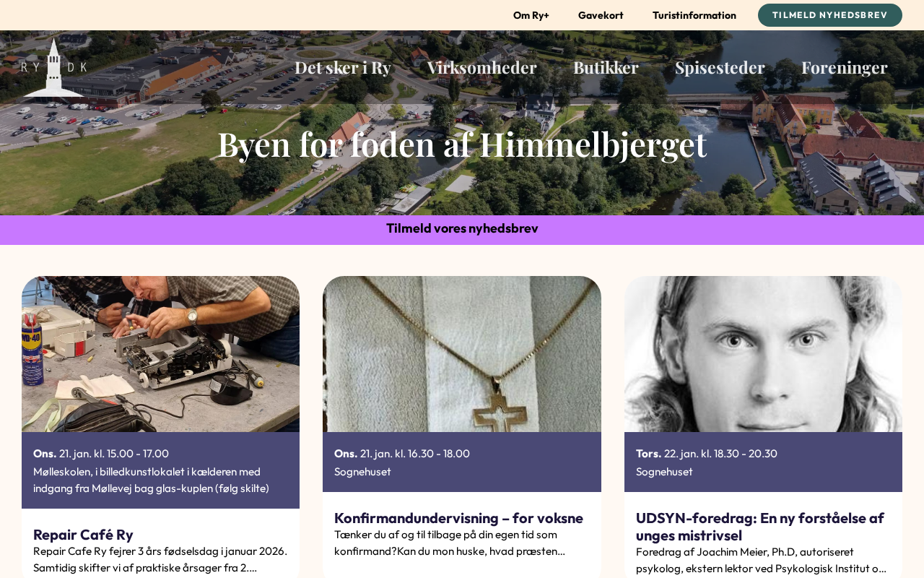Click the RY DK tower logo
The width and height of the screenshot is (924, 578).
tap(53, 67)
